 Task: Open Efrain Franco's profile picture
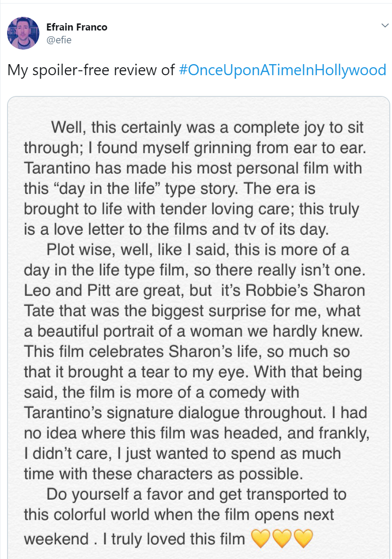[x=23, y=33]
